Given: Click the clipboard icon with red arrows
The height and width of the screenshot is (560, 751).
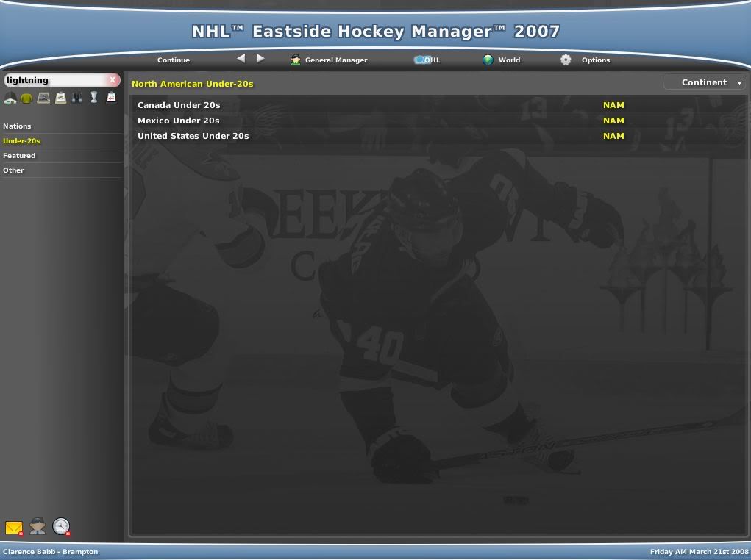Looking at the screenshot, I should [111, 98].
